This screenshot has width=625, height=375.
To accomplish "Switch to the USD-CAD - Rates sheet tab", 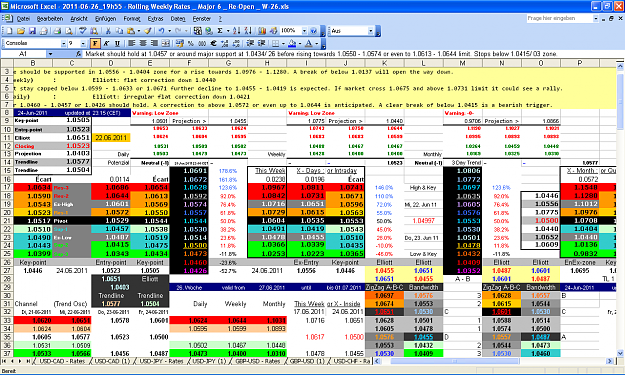I will click(62, 361).
